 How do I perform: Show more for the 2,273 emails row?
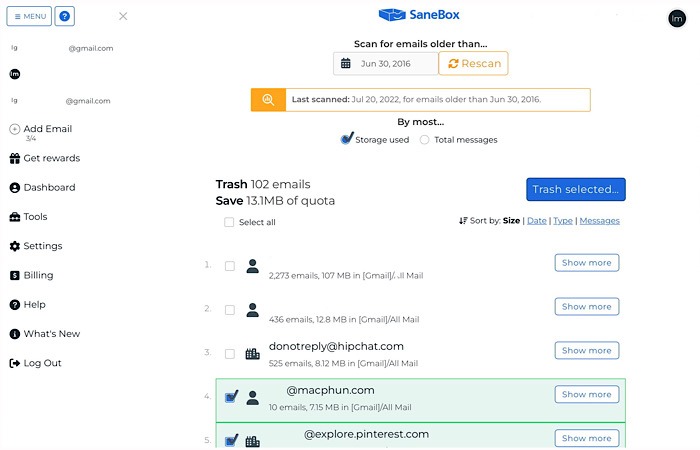(x=587, y=263)
